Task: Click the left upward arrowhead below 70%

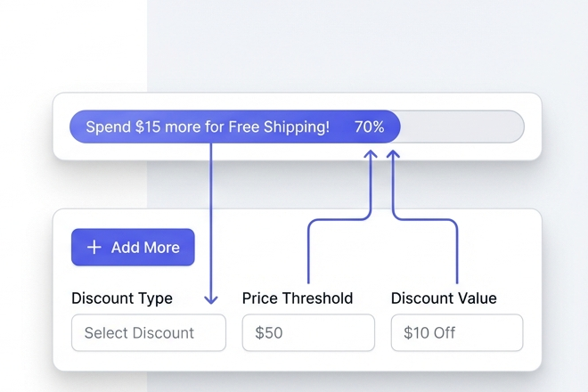Action: click(x=372, y=154)
